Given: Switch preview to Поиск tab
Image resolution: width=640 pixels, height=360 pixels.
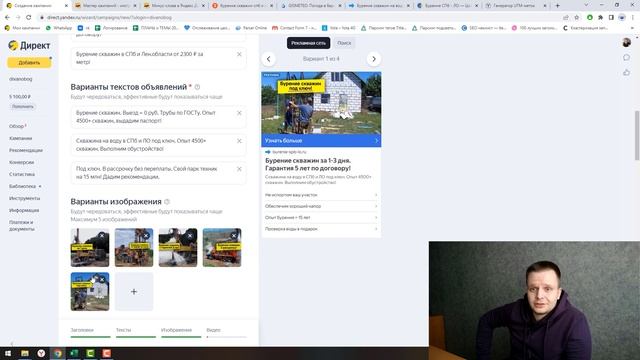Looking at the screenshot, I should (x=344, y=43).
